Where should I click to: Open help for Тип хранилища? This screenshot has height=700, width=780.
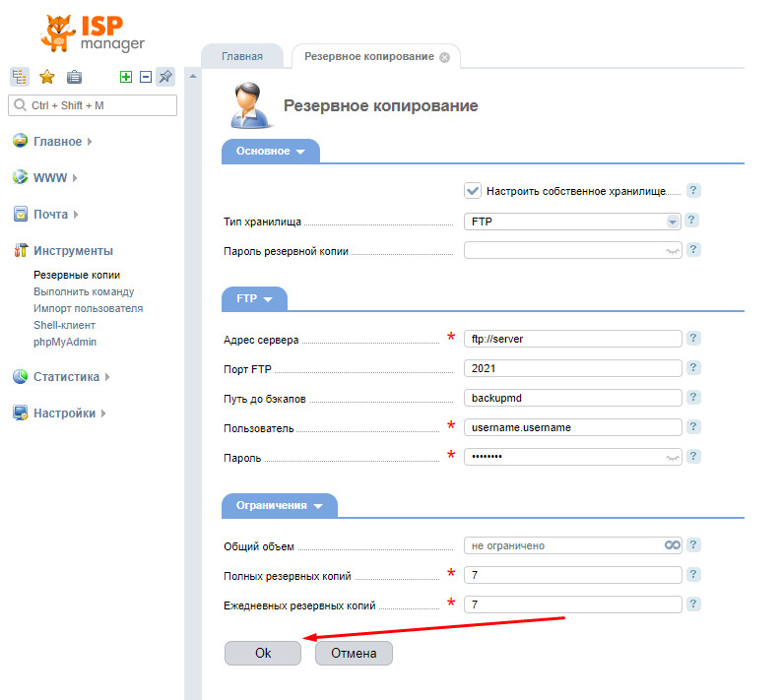click(691, 221)
